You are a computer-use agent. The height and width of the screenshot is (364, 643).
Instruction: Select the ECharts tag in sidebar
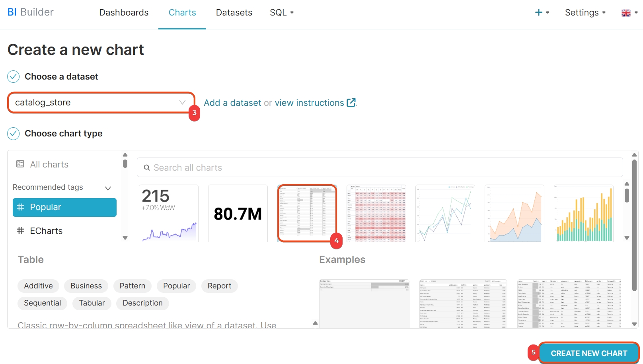[x=46, y=231]
